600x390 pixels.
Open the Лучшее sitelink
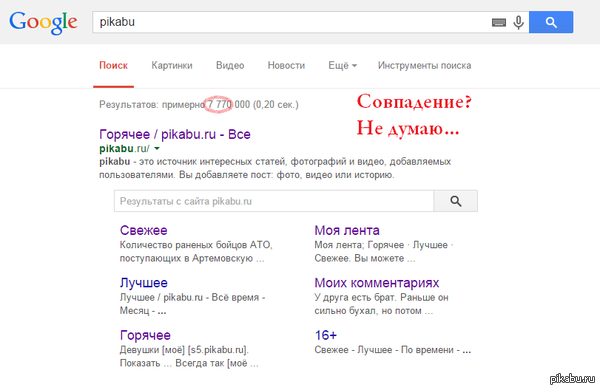(x=143, y=283)
